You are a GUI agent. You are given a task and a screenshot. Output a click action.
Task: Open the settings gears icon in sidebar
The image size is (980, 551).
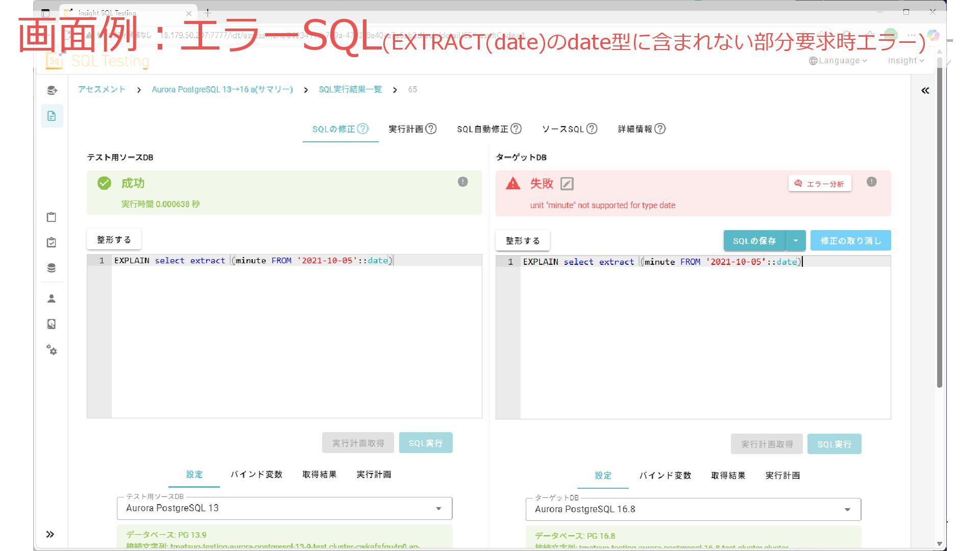click(52, 350)
